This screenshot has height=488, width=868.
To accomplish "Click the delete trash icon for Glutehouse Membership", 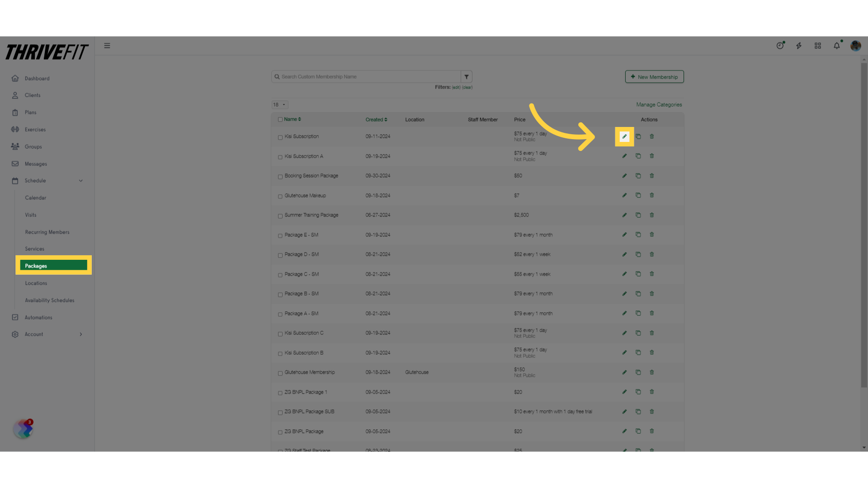I will (x=651, y=372).
